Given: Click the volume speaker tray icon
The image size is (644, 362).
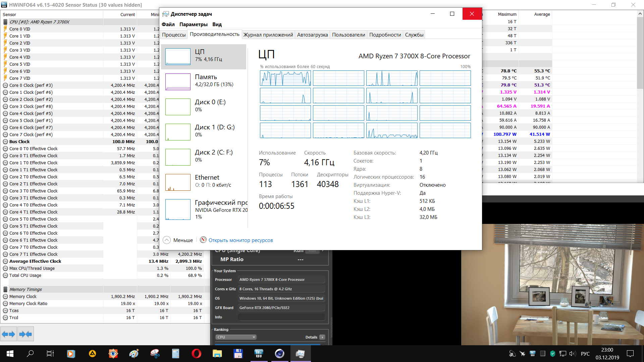Looking at the screenshot, I should click(x=572, y=354).
